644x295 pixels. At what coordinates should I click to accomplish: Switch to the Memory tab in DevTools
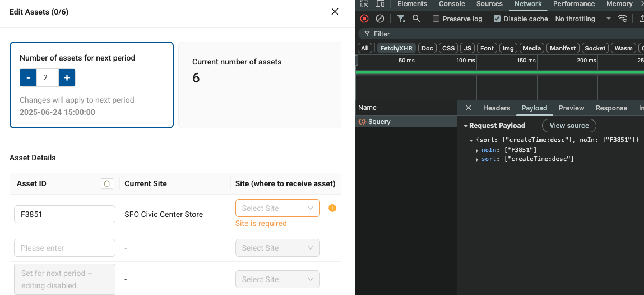pyautogui.click(x=619, y=4)
